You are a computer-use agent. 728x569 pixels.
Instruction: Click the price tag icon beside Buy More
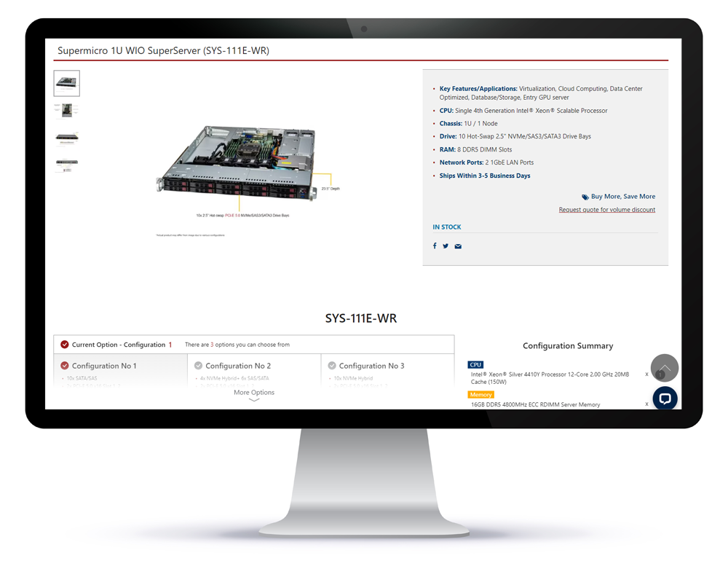point(585,195)
